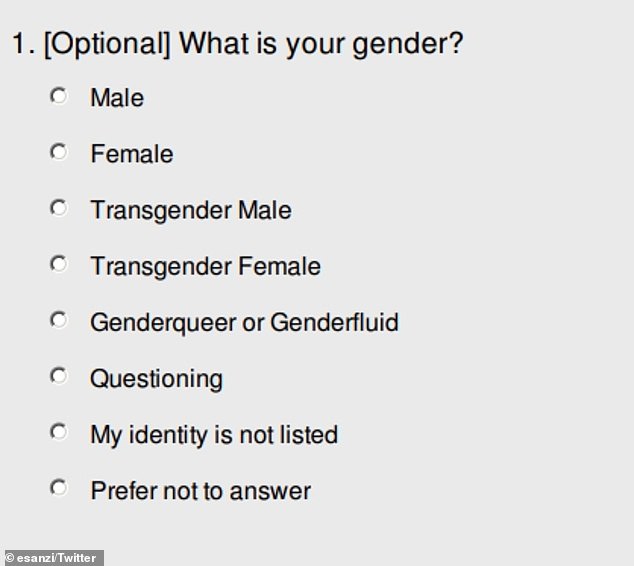634x566 pixels.
Task: Choose the Questioning radio circle
Action: pyautogui.click(x=59, y=376)
